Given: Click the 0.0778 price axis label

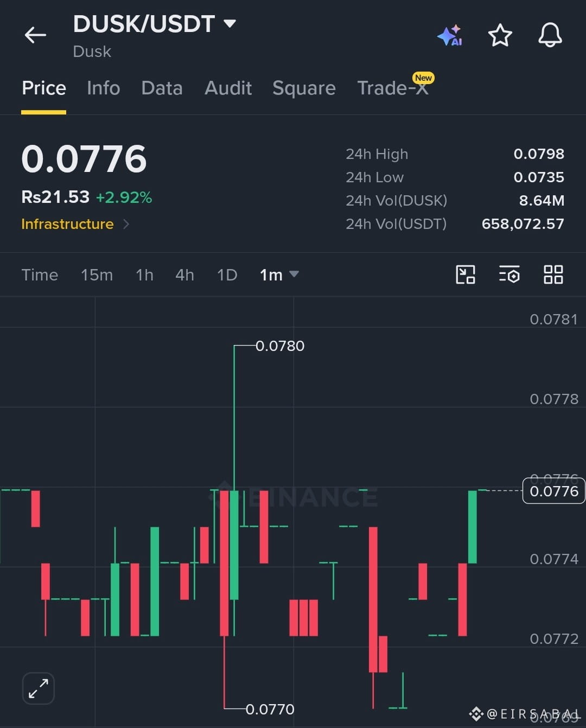Looking at the screenshot, I should [553, 399].
